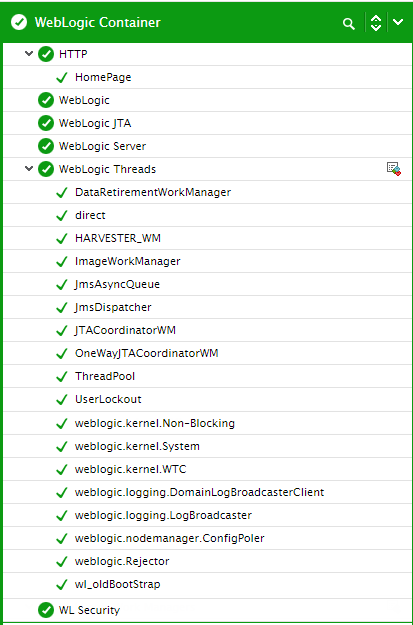Image resolution: width=413 pixels, height=625 pixels.
Task: Click status icon next to WebLogic Server
Action: [46, 146]
